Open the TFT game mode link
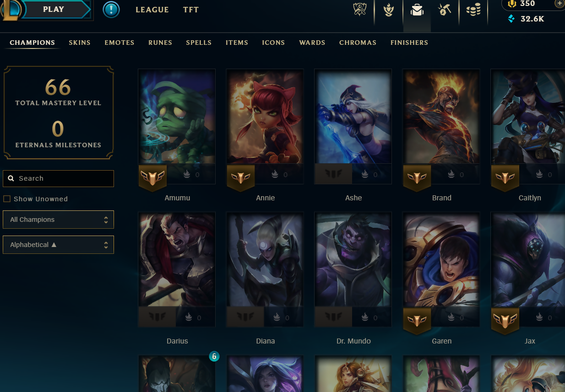 [x=191, y=10]
